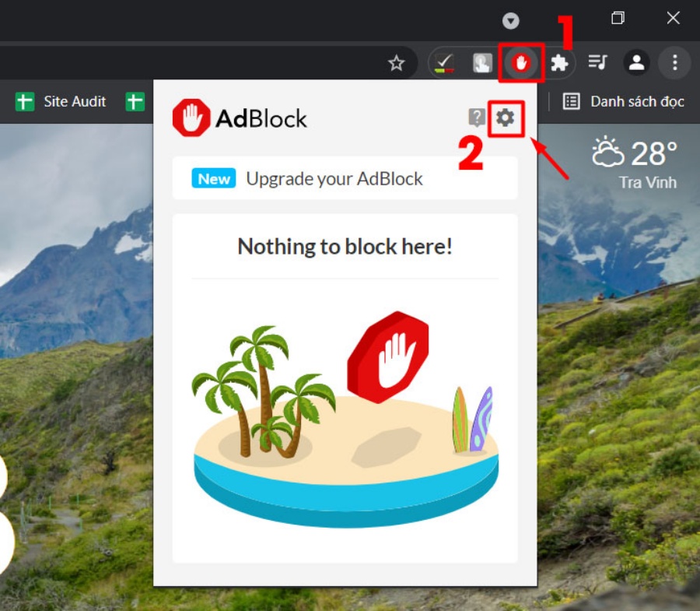
Task: Click the 28° weather widget
Action: [x=635, y=153]
